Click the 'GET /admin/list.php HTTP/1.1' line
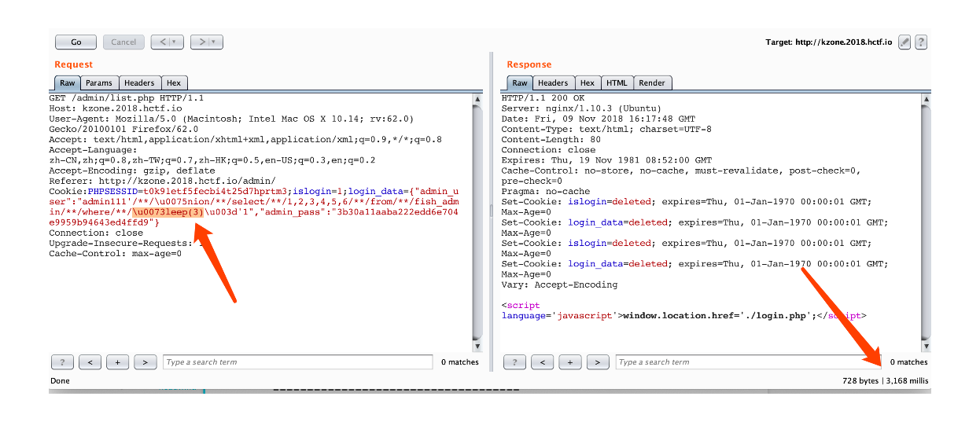The height and width of the screenshot is (422, 980). (x=126, y=98)
